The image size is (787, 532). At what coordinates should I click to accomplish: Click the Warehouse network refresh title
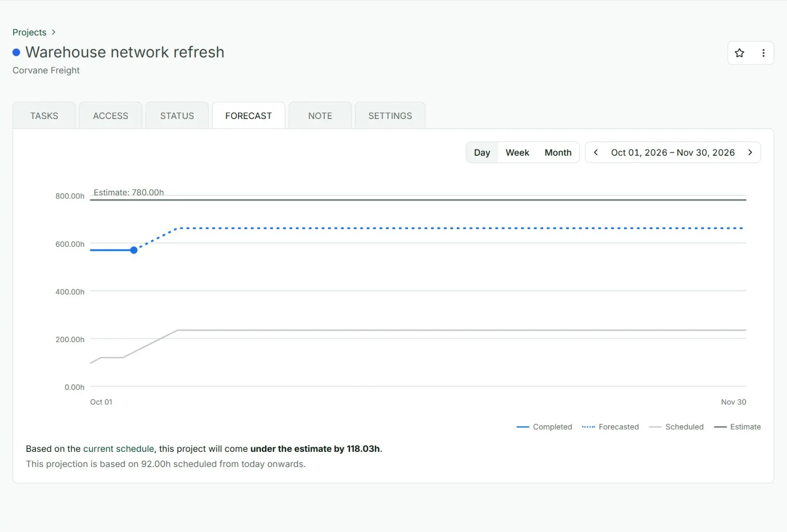(125, 52)
